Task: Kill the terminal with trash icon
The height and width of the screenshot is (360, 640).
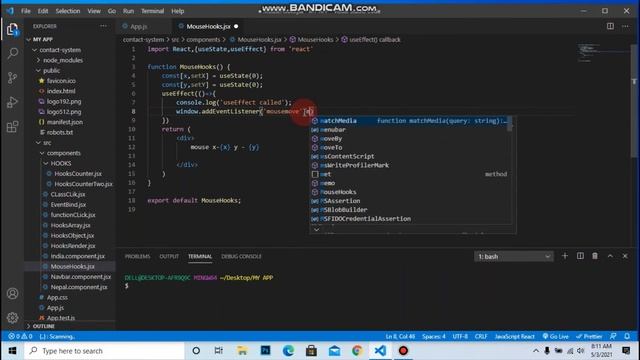Action: tap(595, 256)
